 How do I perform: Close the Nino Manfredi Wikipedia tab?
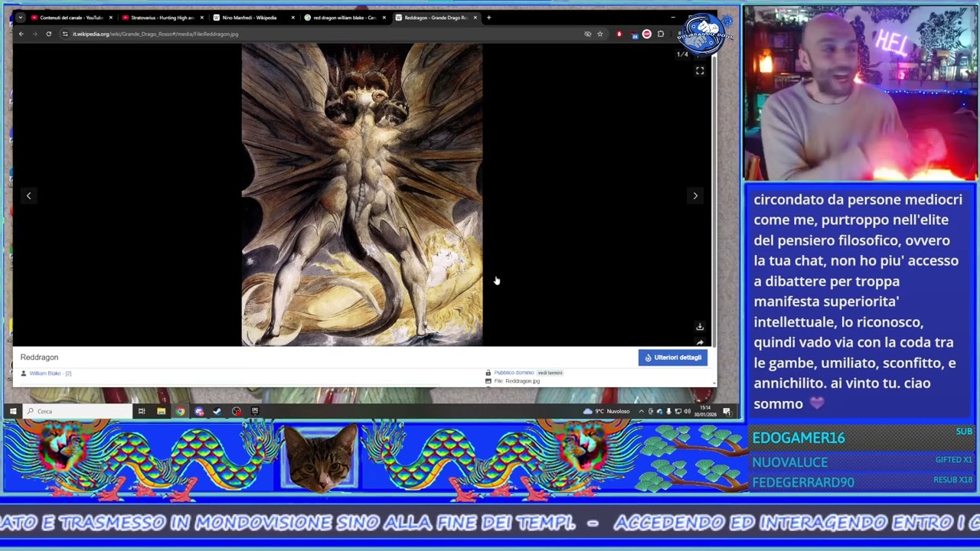[x=292, y=18]
